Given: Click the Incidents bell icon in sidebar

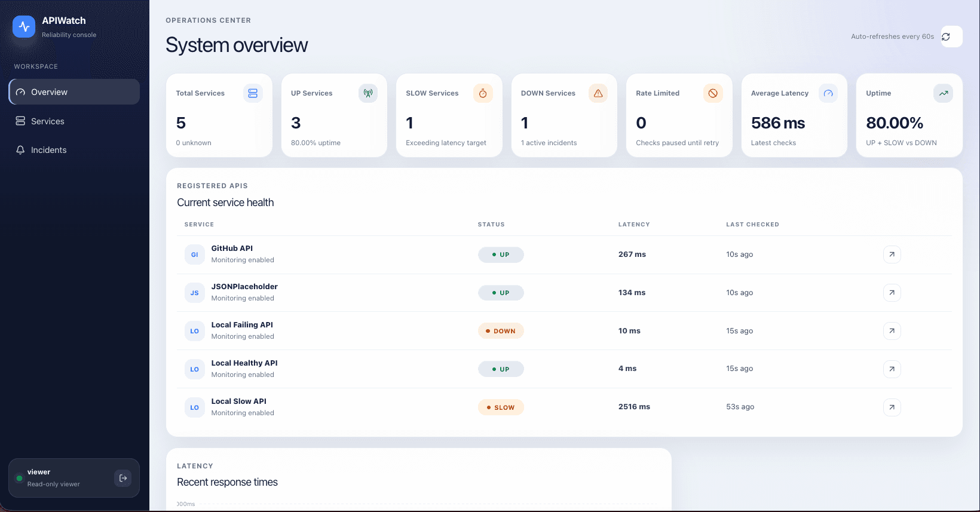Looking at the screenshot, I should click(20, 150).
